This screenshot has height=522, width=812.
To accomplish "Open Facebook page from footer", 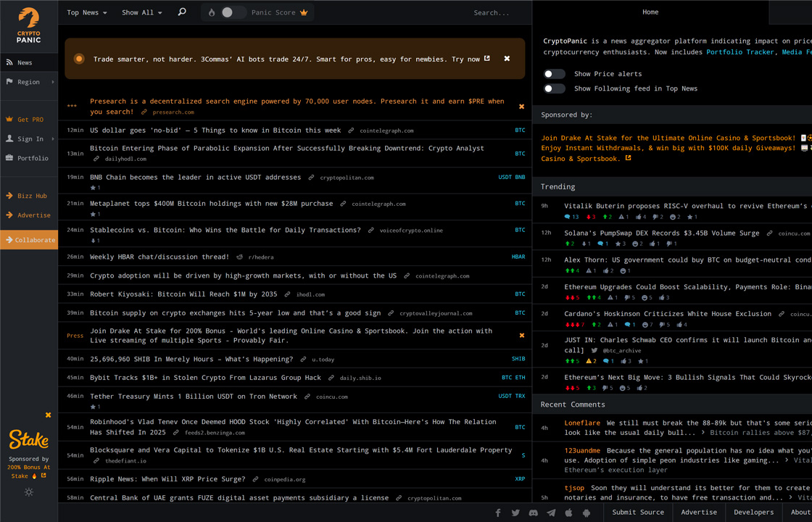I will pos(497,513).
